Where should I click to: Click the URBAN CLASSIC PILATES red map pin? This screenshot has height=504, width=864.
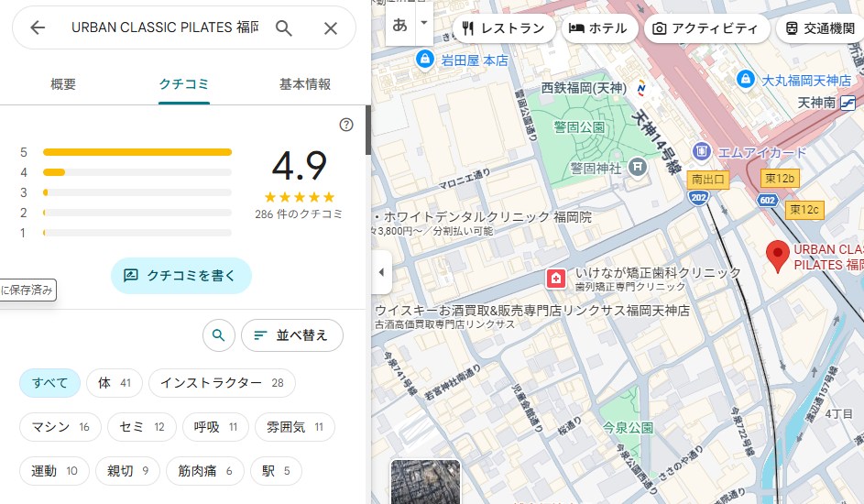pos(778,256)
